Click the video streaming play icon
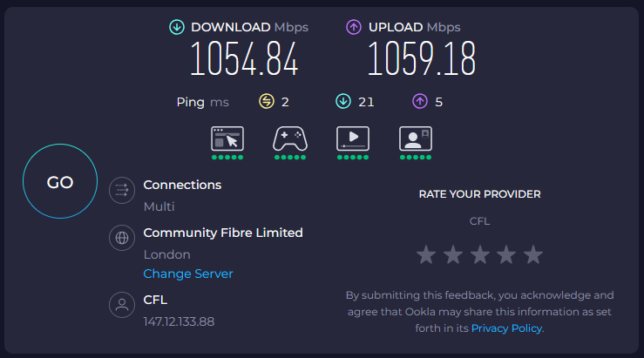This screenshot has height=358, width=644. point(353,138)
